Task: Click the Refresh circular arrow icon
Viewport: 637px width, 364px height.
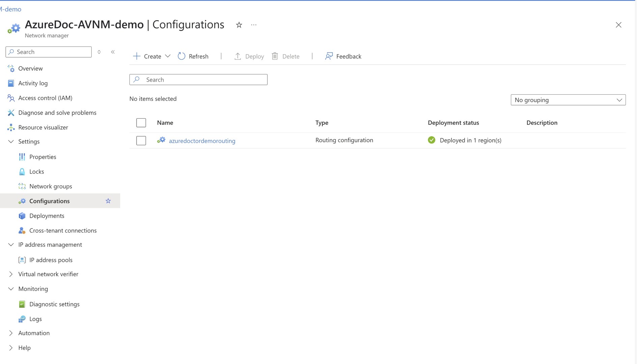Action: pyautogui.click(x=181, y=56)
